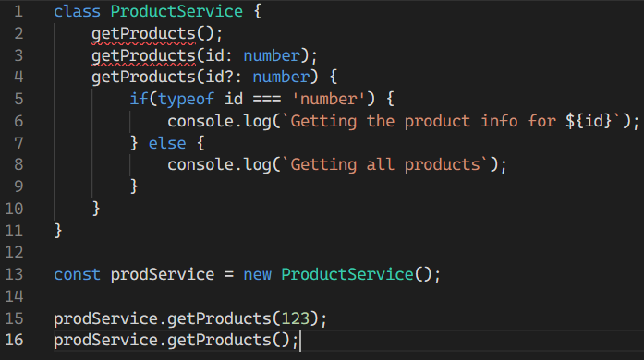This screenshot has width=644, height=360.
Task: Click the error-underlined getProducts on line 3
Action: point(143,55)
